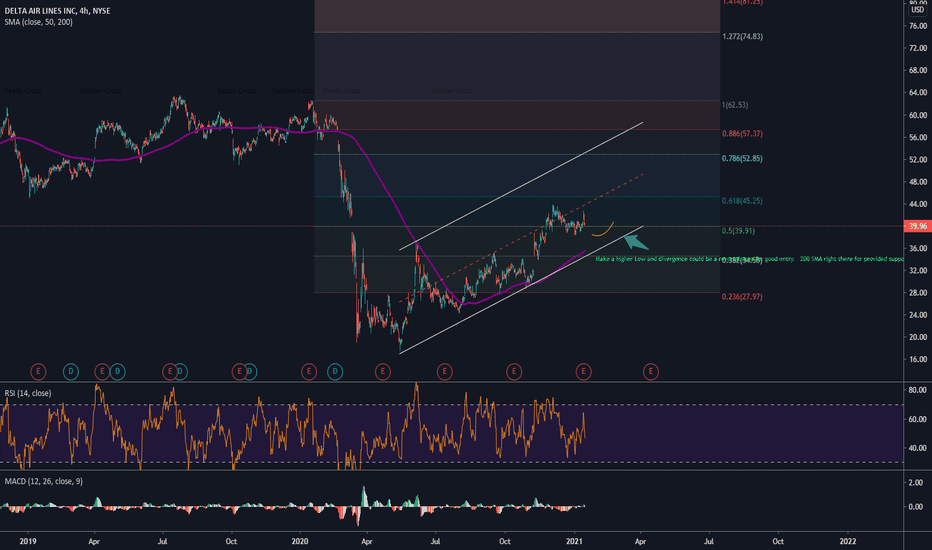Click the 1(62.53) Fibonacci label
932x550 pixels.
tap(735, 105)
